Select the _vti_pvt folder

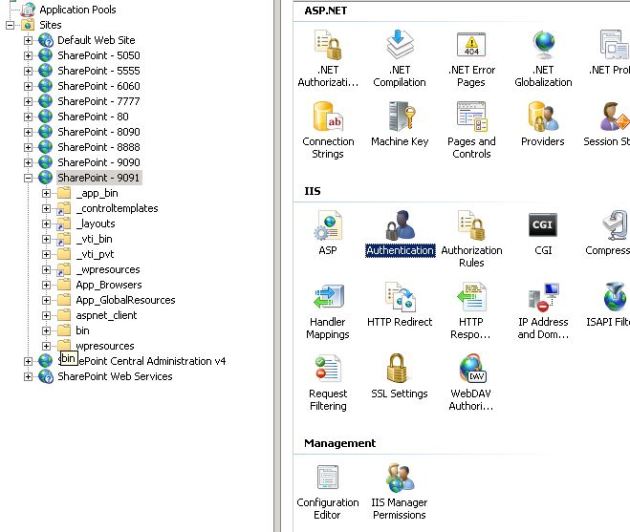[x=95, y=254]
